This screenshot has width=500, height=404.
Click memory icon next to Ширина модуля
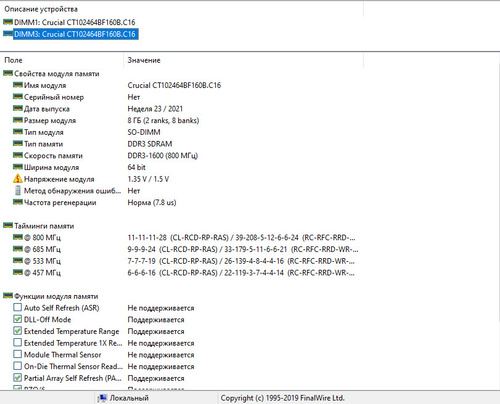pos(18,167)
